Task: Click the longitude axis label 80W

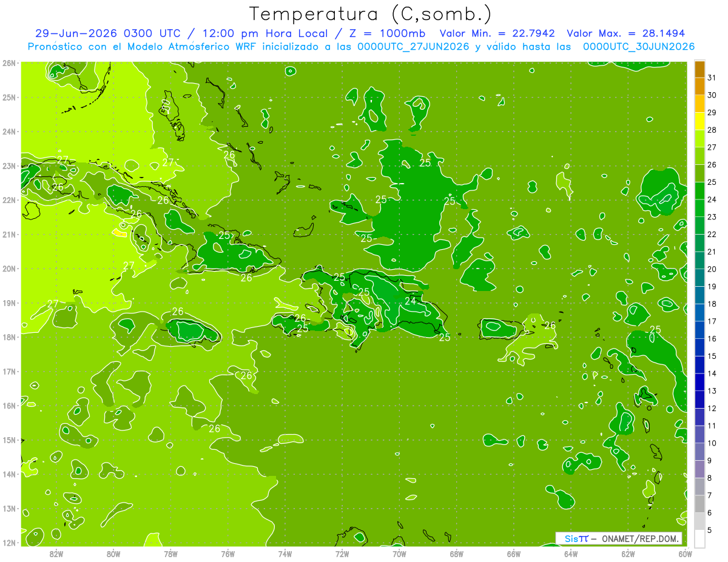Action: tap(113, 554)
